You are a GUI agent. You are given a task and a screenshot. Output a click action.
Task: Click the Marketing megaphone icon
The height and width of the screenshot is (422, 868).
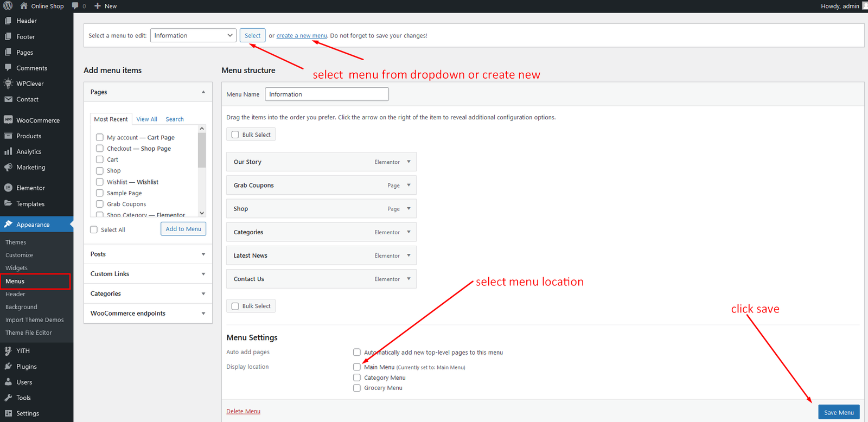[8, 167]
